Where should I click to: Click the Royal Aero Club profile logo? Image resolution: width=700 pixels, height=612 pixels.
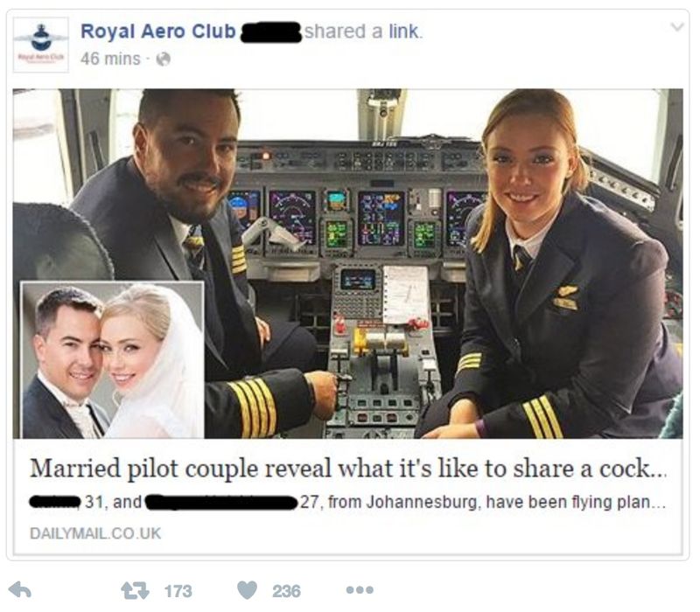[40, 45]
